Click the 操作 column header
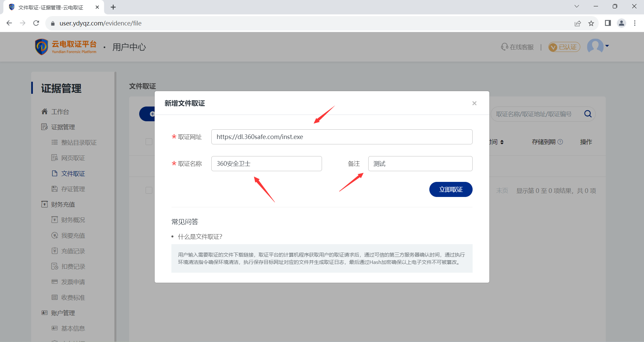This screenshot has height=342, width=644. point(586,142)
